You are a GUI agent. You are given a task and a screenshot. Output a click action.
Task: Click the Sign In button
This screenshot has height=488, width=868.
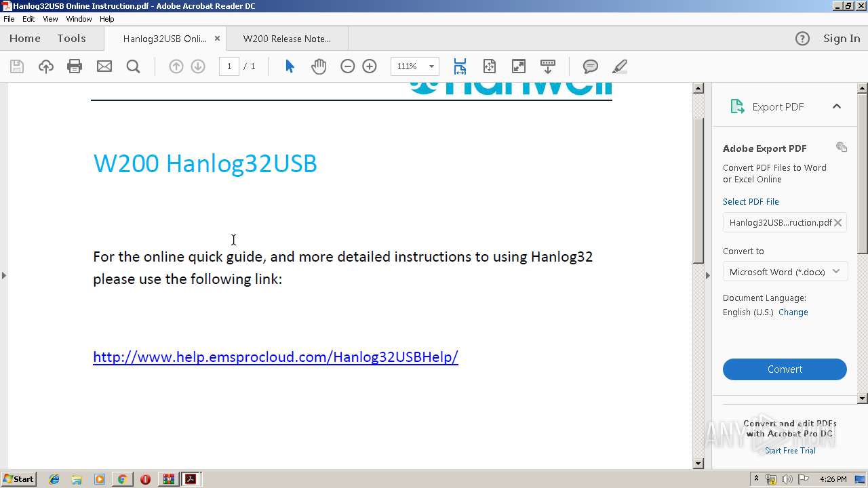842,39
